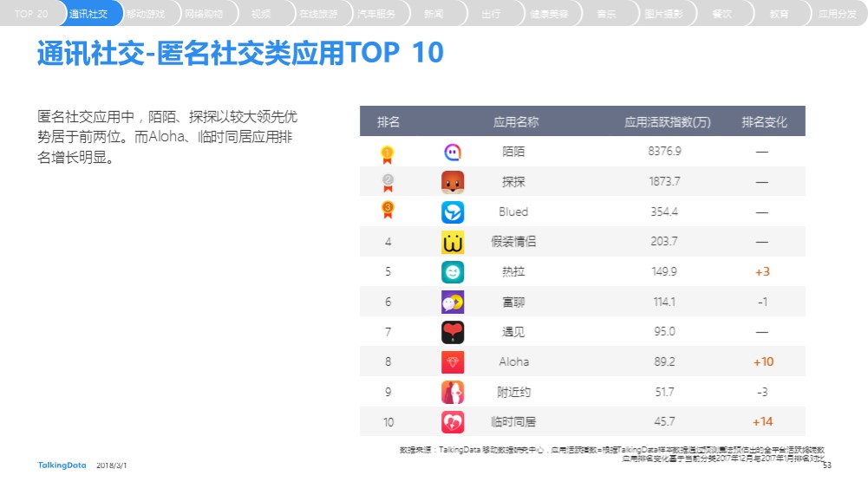This screenshot has width=868, height=488.
Task: Click the 排名变化 column header
Action: click(764, 121)
